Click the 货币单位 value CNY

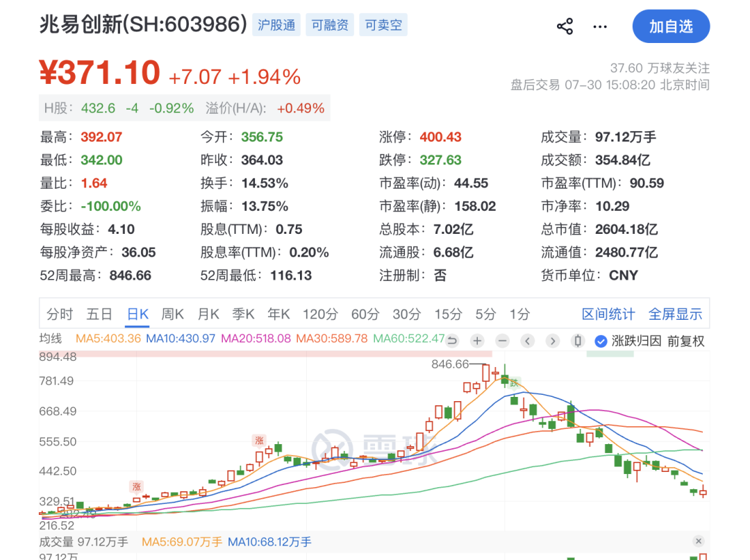(x=623, y=275)
